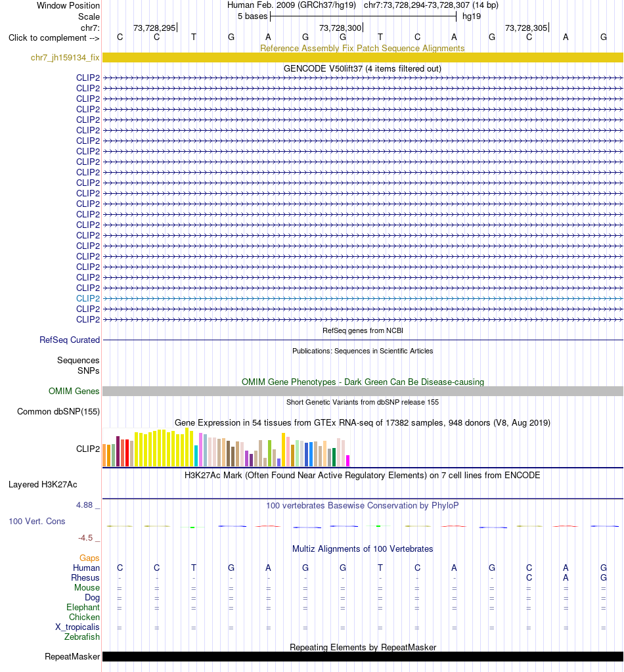
Task: Click the Rhesus row 'G' aligned base
Action: tap(604, 577)
